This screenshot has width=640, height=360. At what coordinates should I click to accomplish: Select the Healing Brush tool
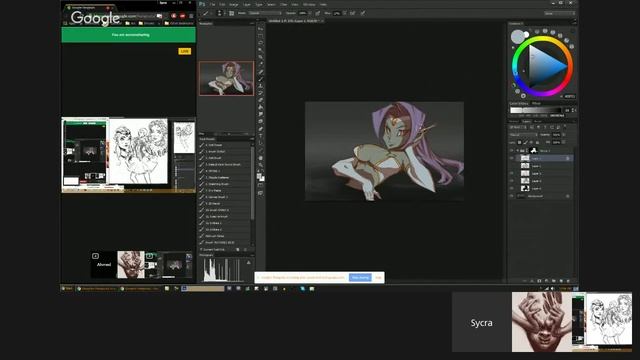[x=260, y=72]
